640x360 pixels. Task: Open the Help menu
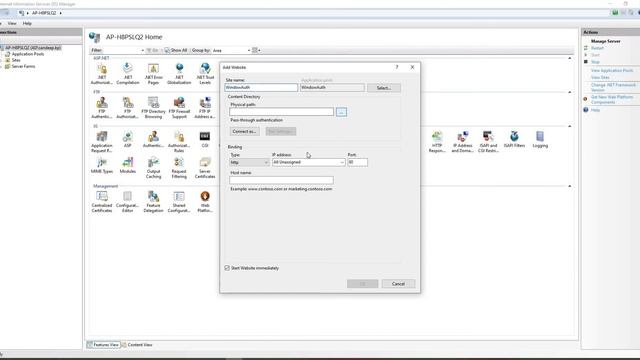coord(27,23)
